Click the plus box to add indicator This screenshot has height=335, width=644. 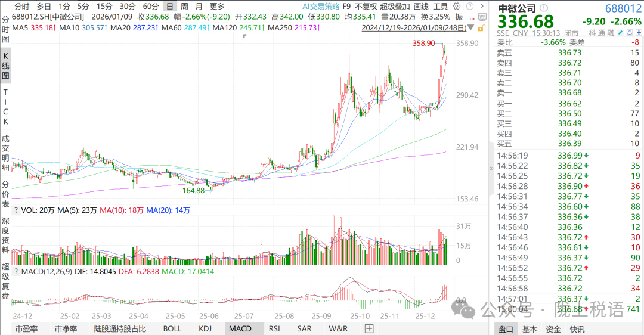369,328
